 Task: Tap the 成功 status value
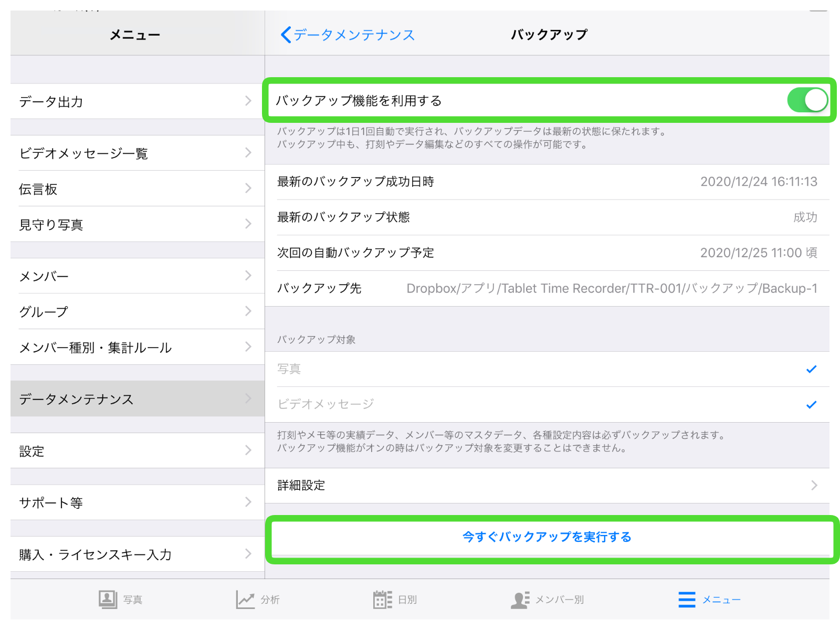(x=805, y=217)
